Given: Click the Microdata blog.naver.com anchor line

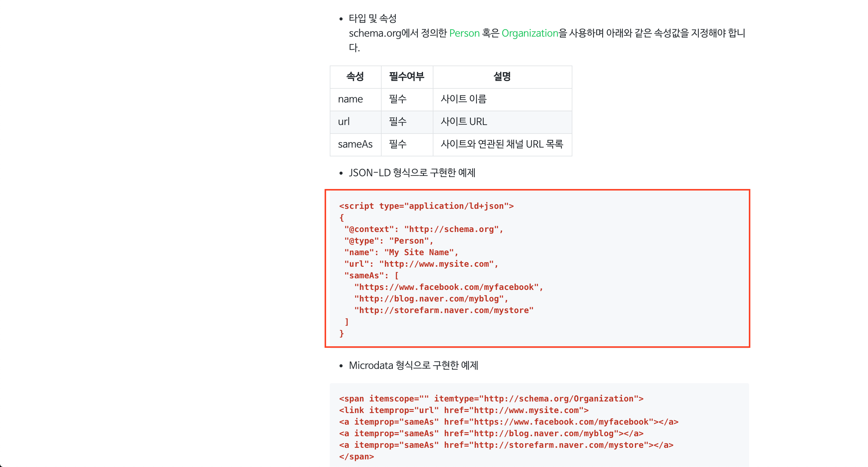Looking at the screenshot, I should click(491, 433).
